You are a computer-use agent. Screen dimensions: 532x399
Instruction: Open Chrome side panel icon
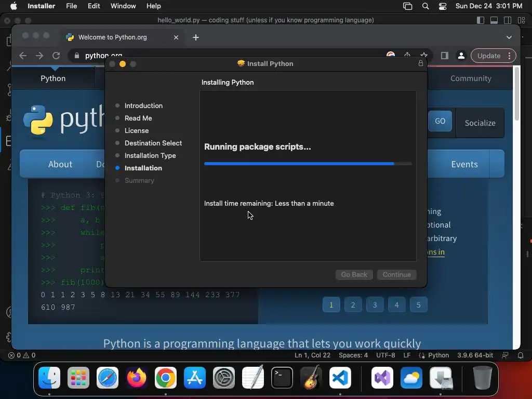coord(445,56)
